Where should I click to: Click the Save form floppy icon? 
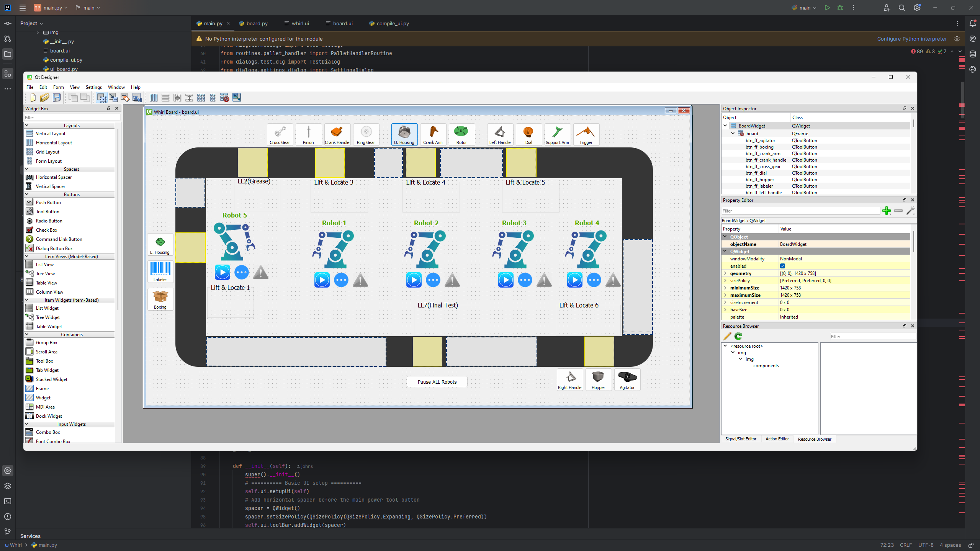(x=57, y=98)
